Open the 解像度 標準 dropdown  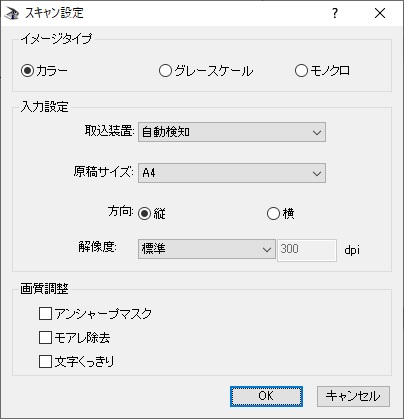coord(207,249)
